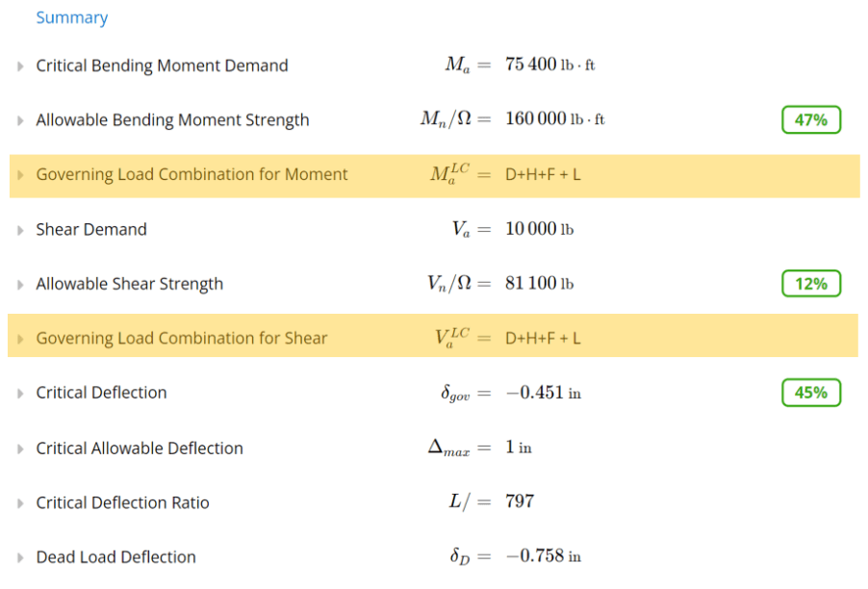868x589 pixels.
Task: Open the Summary section link
Action: point(71,17)
